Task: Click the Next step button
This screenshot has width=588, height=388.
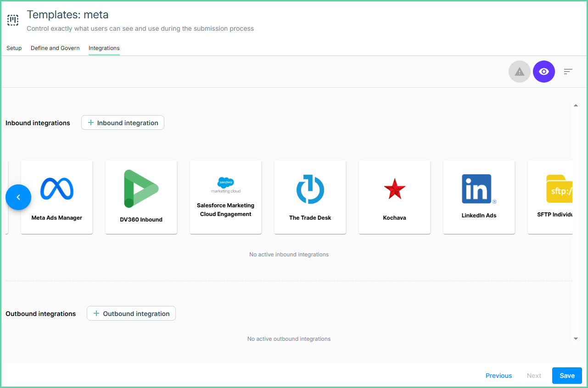Action: (x=534, y=376)
